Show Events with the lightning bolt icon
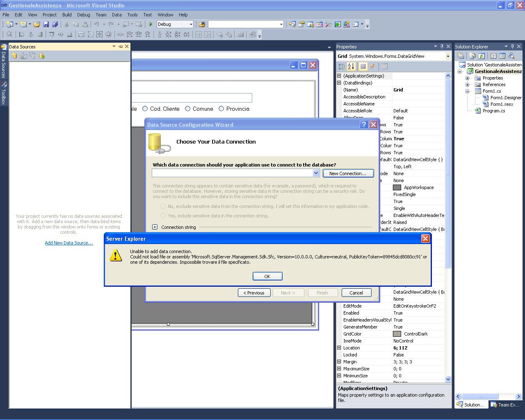 pyautogui.click(x=372, y=66)
